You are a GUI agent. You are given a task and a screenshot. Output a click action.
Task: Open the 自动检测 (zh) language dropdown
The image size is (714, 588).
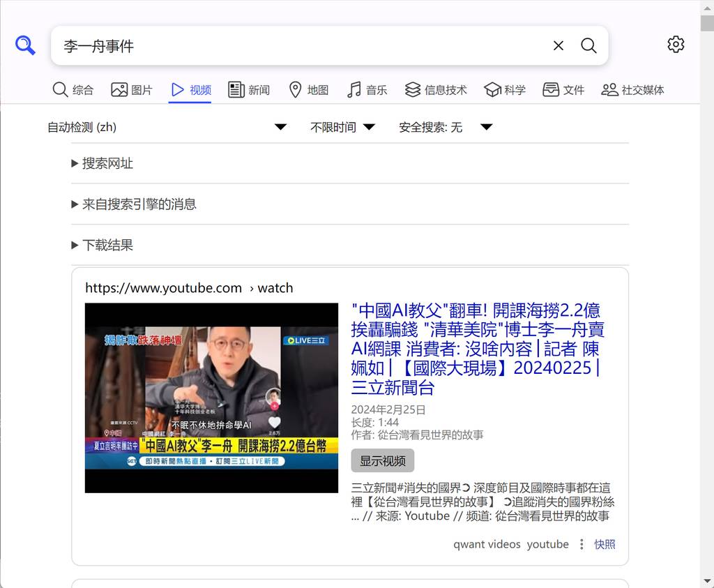(x=167, y=127)
